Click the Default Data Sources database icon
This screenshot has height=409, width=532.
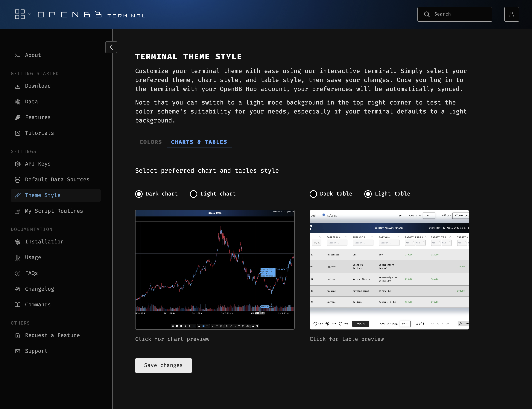pos(18,180)
